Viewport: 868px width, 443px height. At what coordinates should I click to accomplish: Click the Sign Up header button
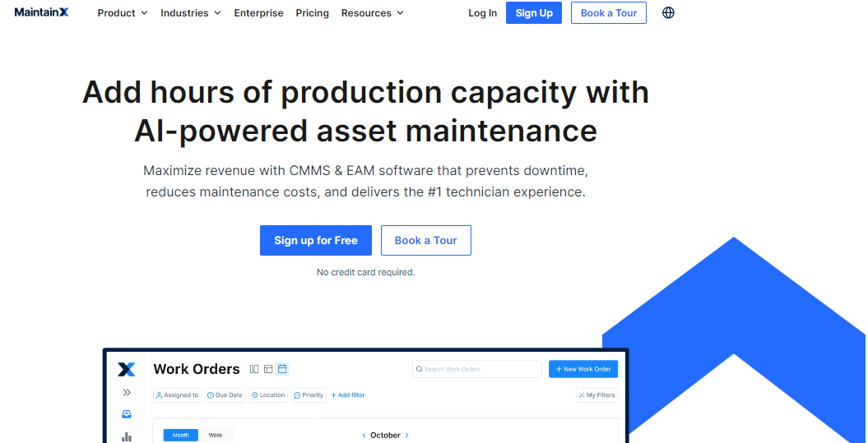(534, 12)
